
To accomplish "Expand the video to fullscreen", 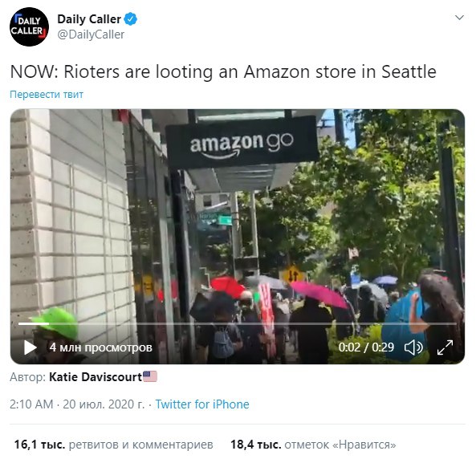I will [x=445, y=347].
